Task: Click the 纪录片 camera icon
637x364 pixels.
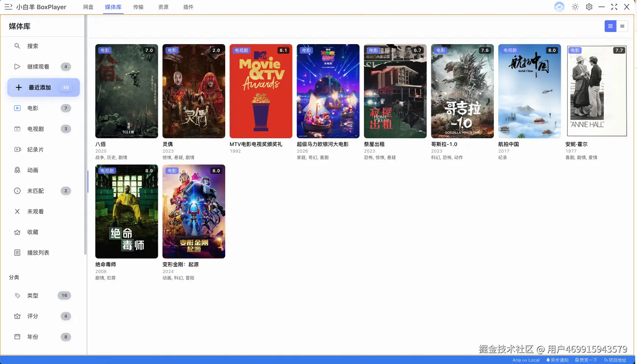Action: click(x=17, y=150)
